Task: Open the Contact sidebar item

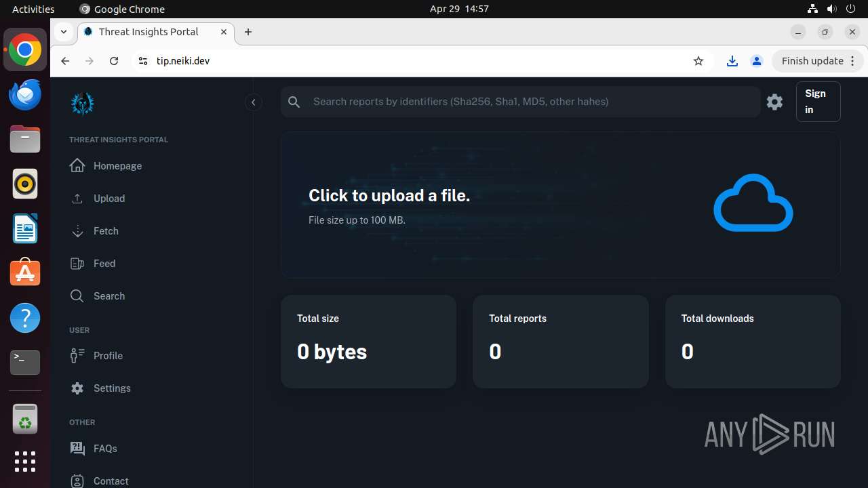Action: [152, 481]
